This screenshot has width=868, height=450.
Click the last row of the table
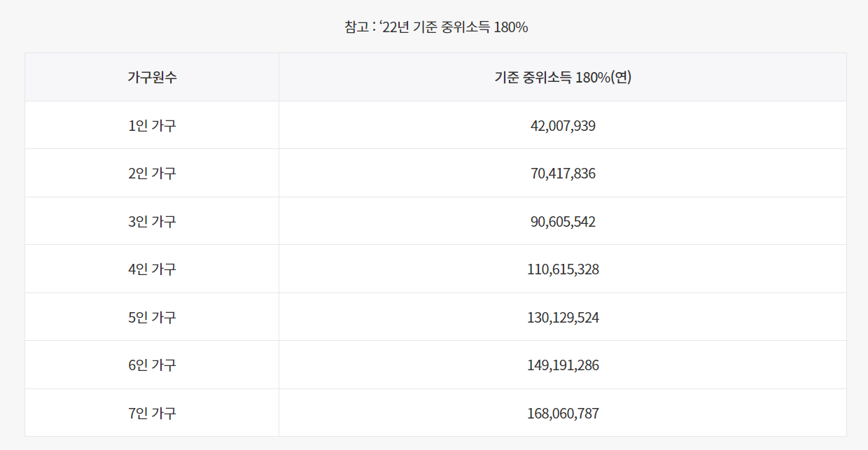tap(434, 412)
